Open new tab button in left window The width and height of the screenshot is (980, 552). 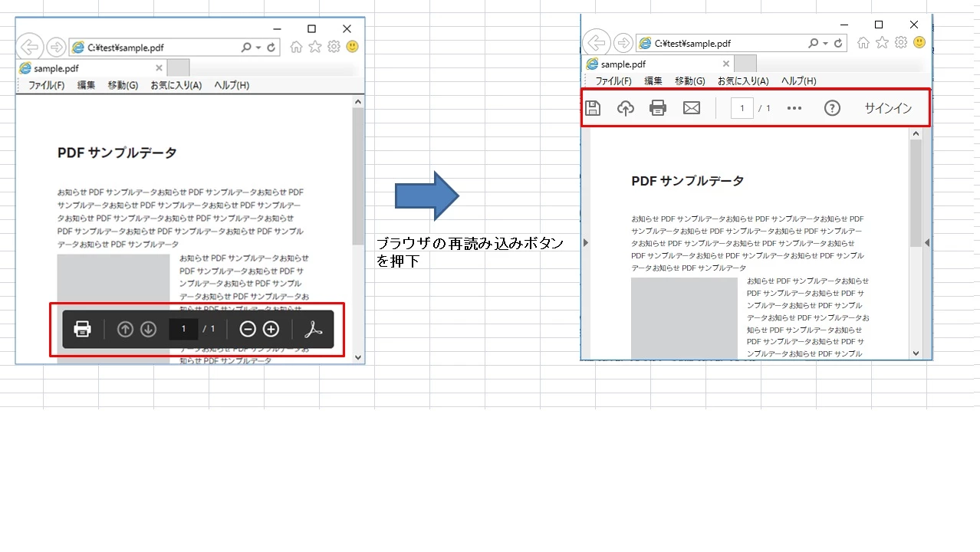pyautogui.click(x=178, y=67)
